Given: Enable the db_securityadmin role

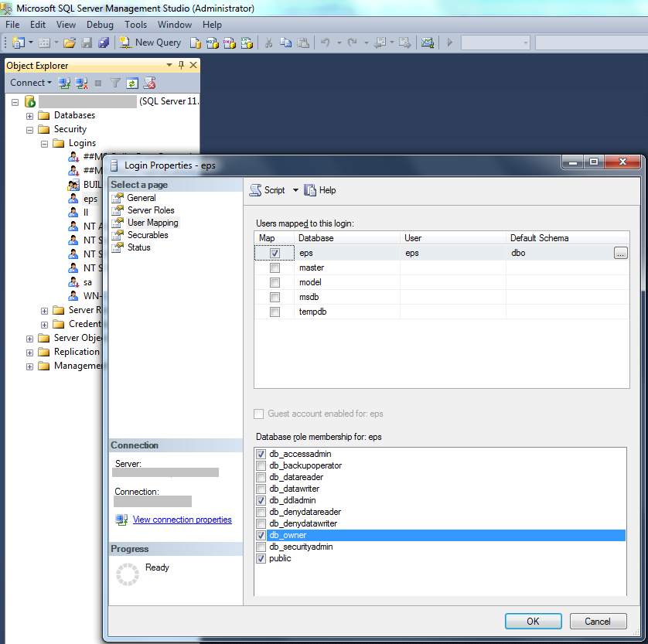Looking at the screenshot, I should coord(261,547).
